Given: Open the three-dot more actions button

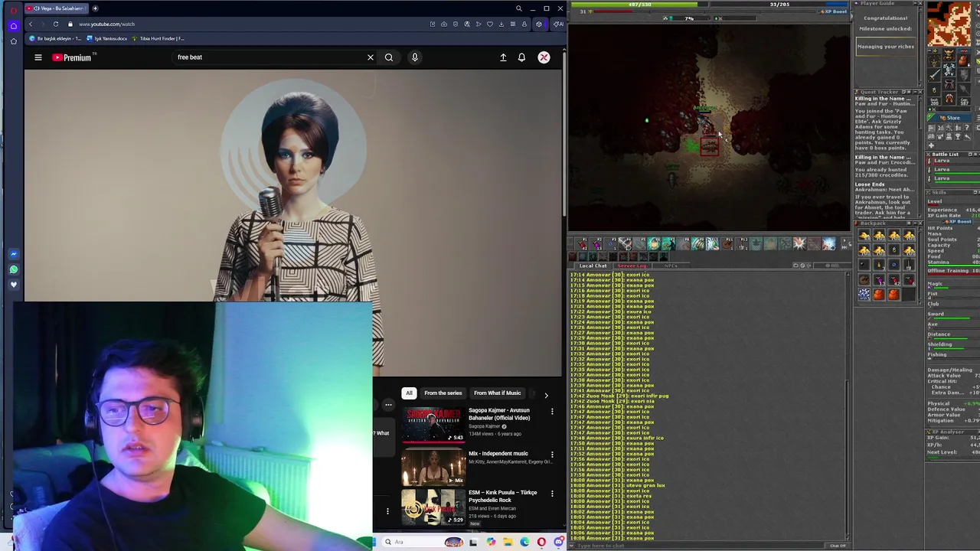Looking at the screenshot, I should (388, 405).
